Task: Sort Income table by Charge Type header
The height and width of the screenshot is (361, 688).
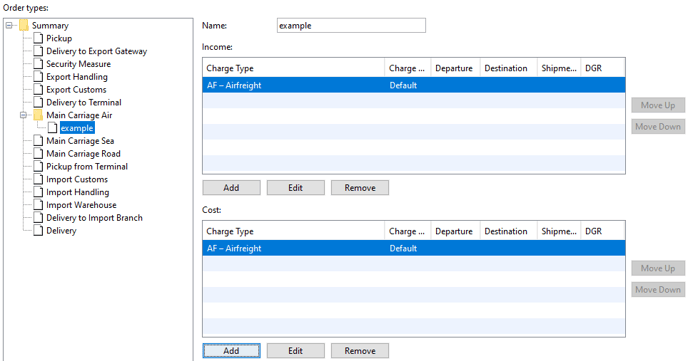Action: point(294,68)
